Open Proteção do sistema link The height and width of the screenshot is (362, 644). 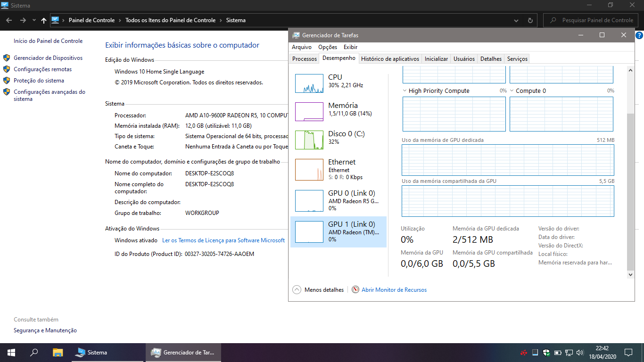(x=39, y=81)
